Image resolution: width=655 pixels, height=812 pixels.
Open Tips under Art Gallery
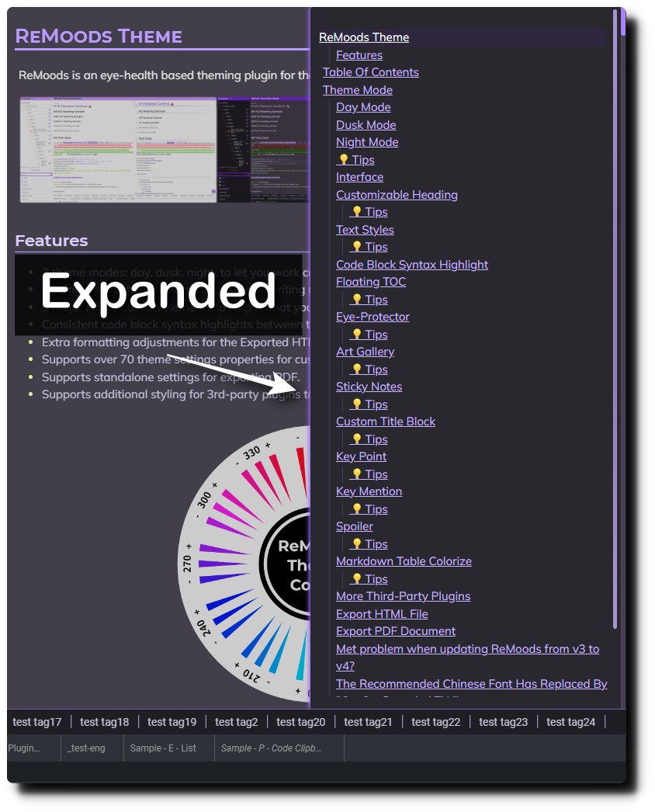[369, 370]
